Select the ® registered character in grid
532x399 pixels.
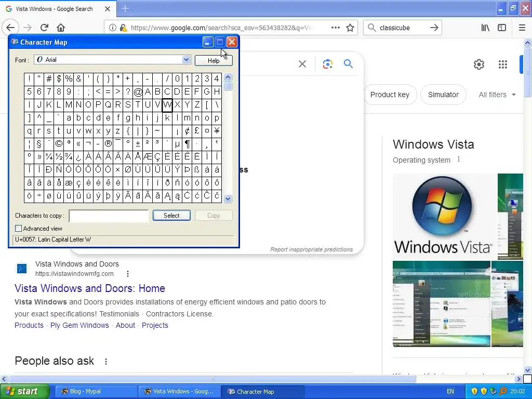108,144
